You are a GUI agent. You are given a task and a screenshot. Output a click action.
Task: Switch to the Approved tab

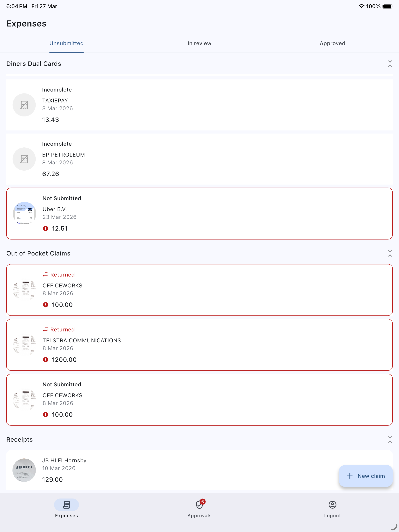coord(332,43)
